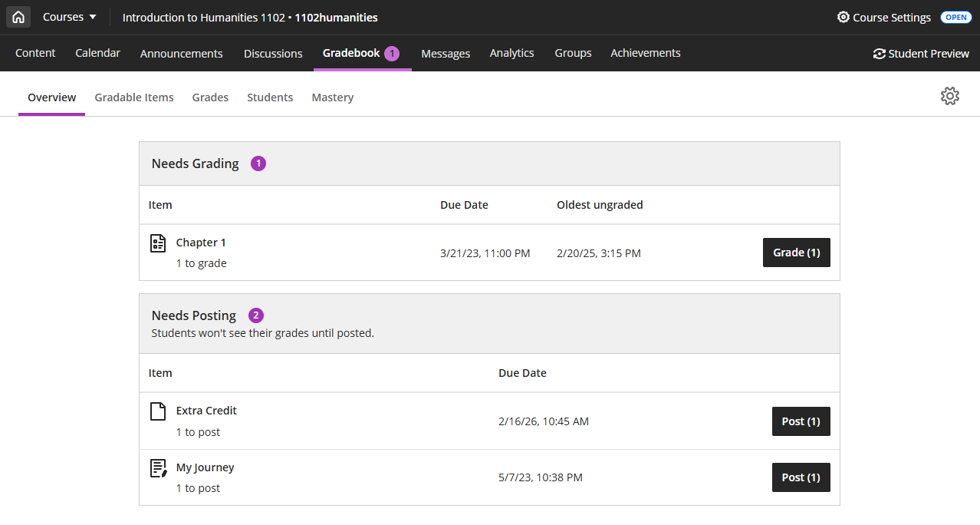The width and height of the screenshot is (980, 525).
Task: Post the Extra Credit grades
Action: [801, 421]
